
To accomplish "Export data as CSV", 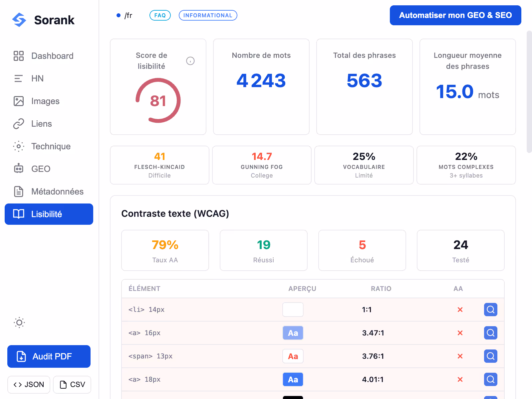I will tap(72, 385).
